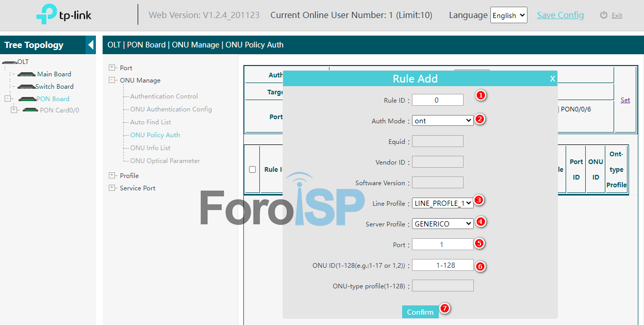Toggle the select-all rules checkbox

pos(252,169)
